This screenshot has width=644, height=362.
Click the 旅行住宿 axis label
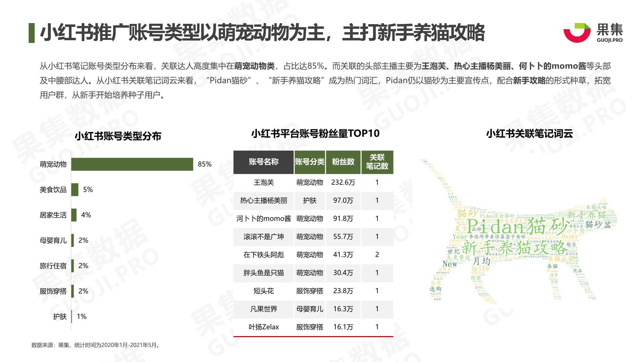click(x=53, y=266)
